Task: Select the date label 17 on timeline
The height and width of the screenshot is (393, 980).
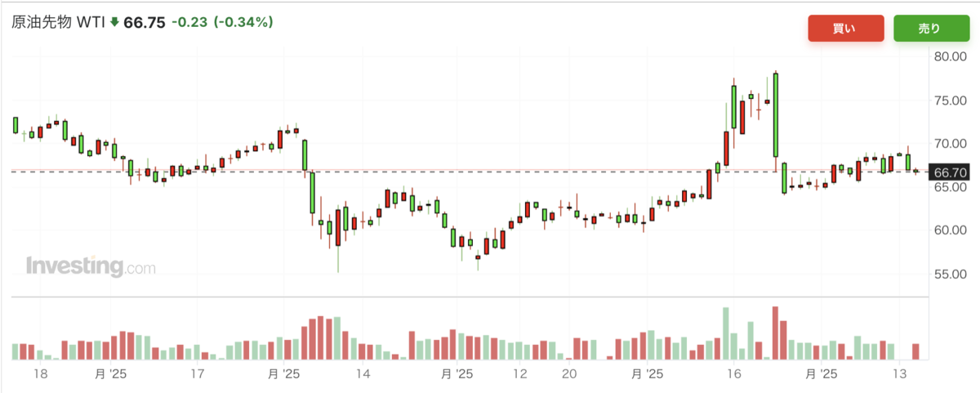Action: point(197,373)
